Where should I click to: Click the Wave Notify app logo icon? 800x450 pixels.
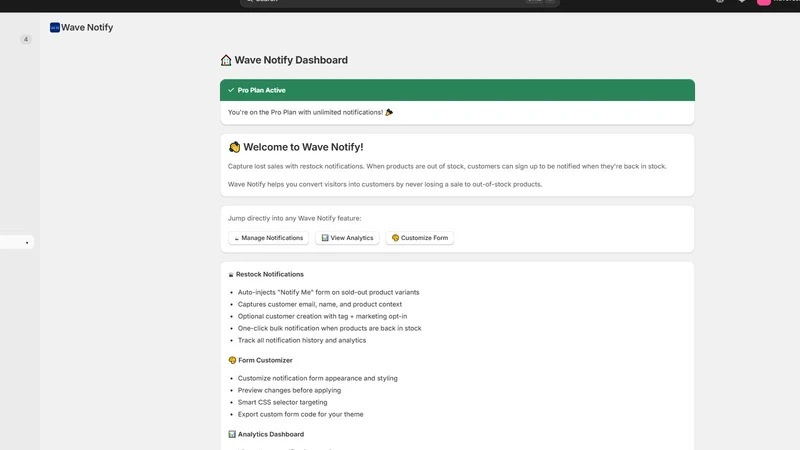click(55, 28)
